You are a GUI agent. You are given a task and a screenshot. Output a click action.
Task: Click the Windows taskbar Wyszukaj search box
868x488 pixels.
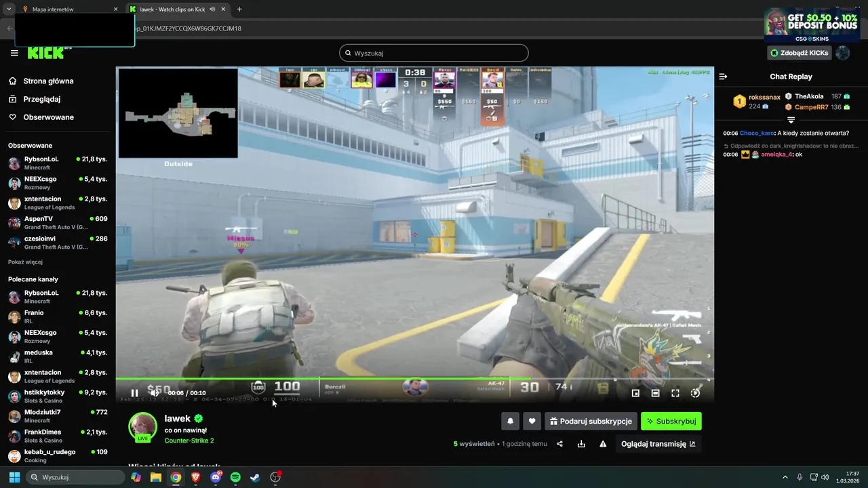click(75, 477)
